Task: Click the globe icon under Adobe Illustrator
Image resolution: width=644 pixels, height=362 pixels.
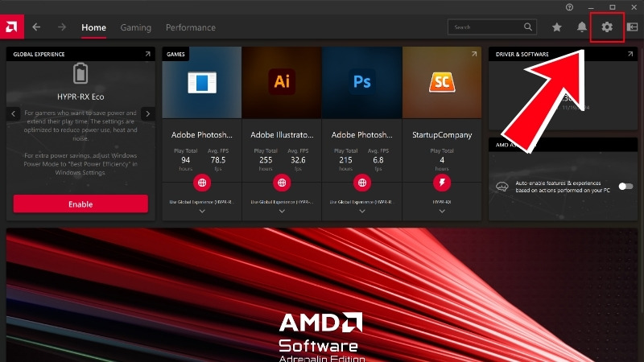Action: [x=282, y=183]
